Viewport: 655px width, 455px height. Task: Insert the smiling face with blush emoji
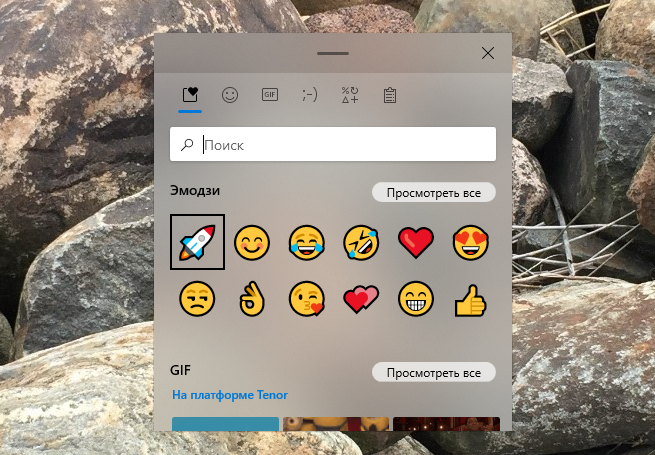(252, 242)
